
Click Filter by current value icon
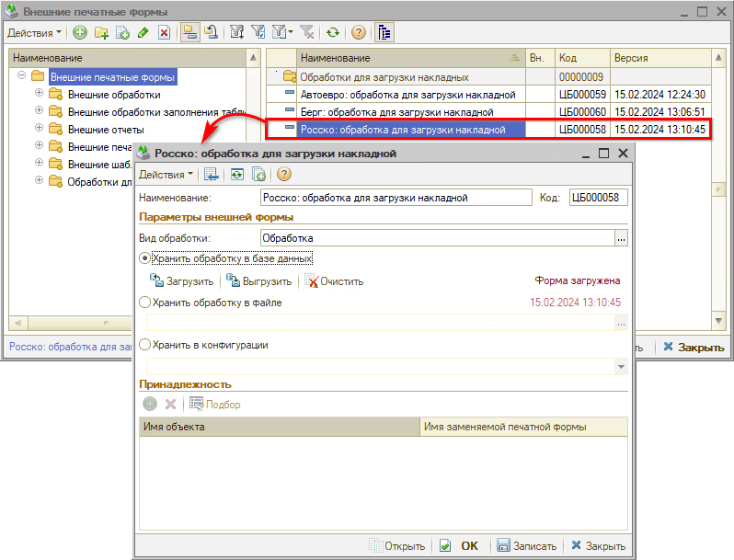pyautogui.click(x=258, y=33)
